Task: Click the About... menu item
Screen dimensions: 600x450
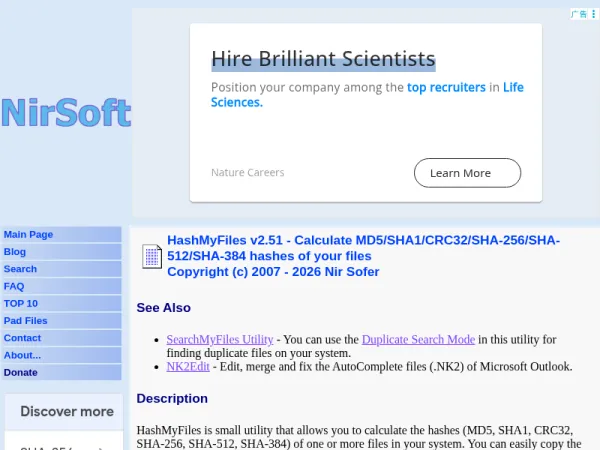Action: 61,355
